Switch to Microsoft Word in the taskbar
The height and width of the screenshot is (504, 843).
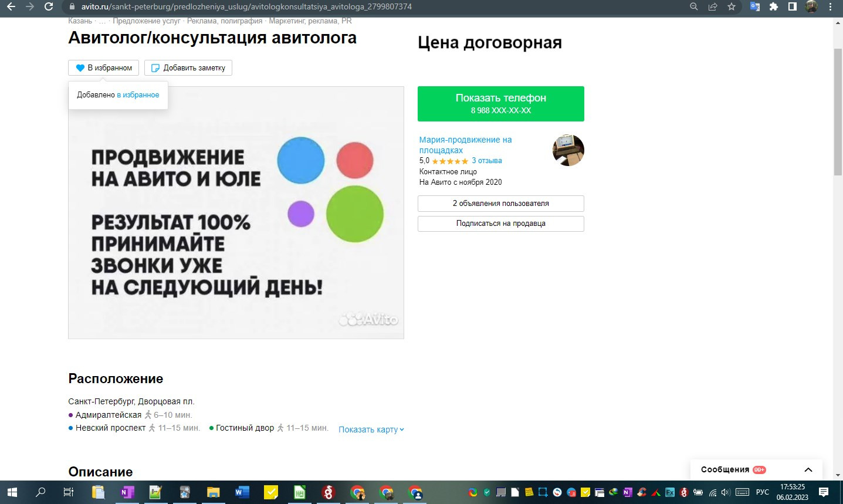pyautogui.click(x=242, y=492)
